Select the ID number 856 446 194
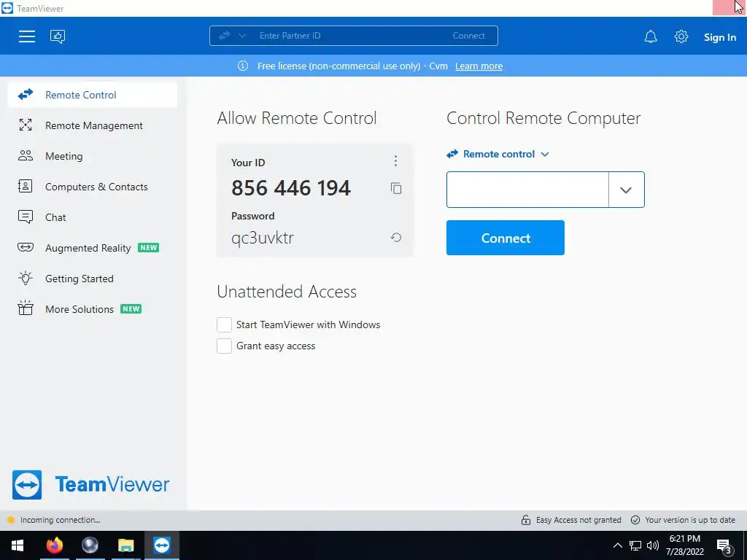747x560 pixels. (x=291, y=187)
